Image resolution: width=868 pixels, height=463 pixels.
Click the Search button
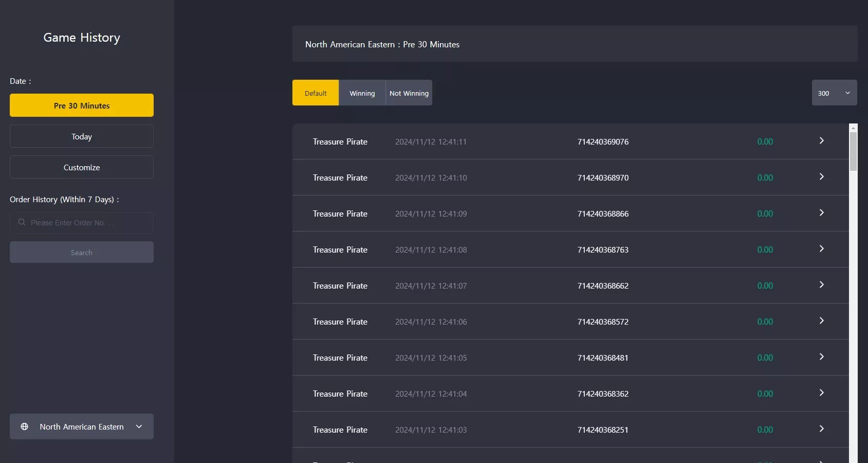[x=82, y=252]
